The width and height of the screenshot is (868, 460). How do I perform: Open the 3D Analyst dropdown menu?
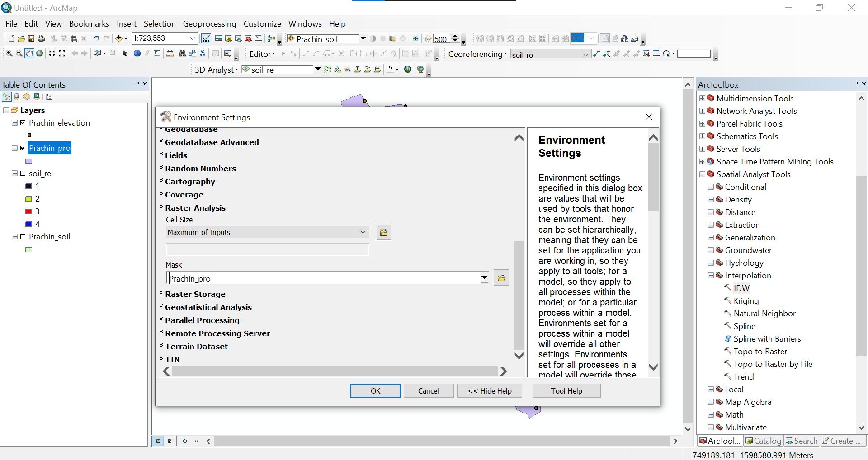(216, 70)
